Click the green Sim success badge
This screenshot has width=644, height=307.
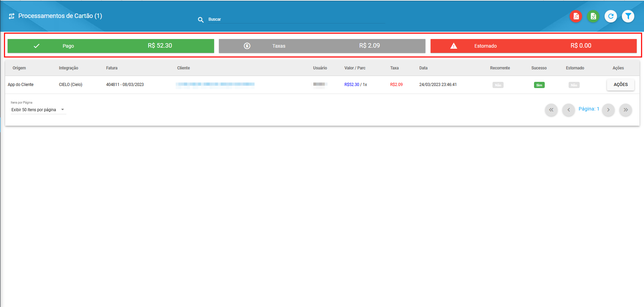tap(539, 85)
